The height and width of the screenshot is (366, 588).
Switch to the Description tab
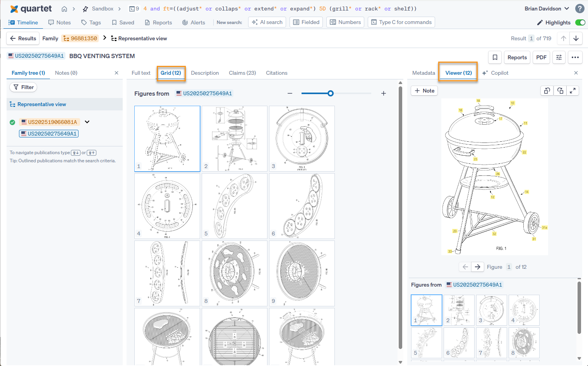(205, 73)
